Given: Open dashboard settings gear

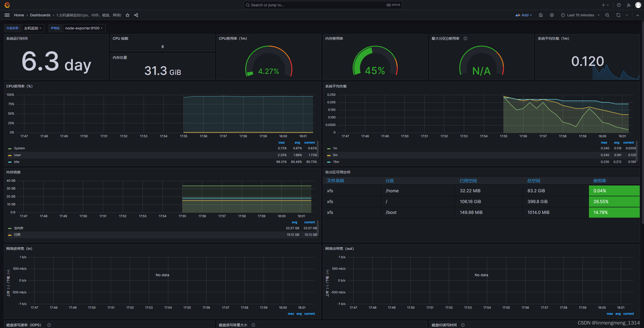Looking at the screenshot, I should click(x=552, y=15).
